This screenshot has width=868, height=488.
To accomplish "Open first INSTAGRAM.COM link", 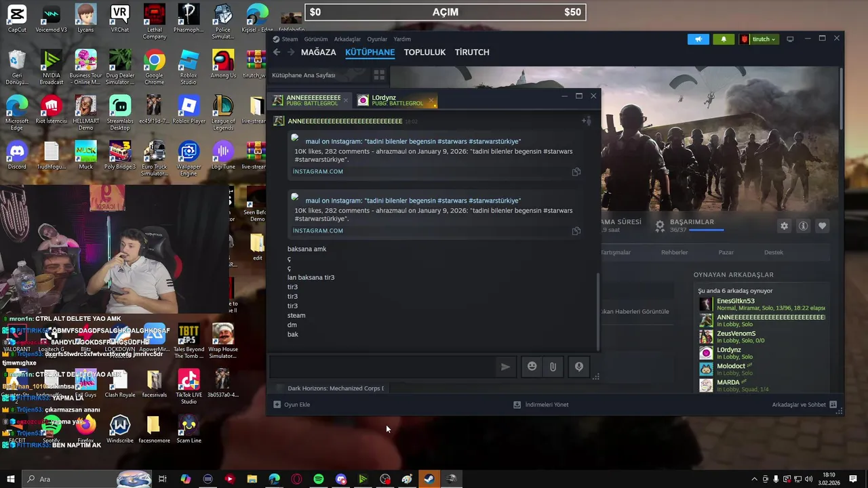I will point(318,171).
